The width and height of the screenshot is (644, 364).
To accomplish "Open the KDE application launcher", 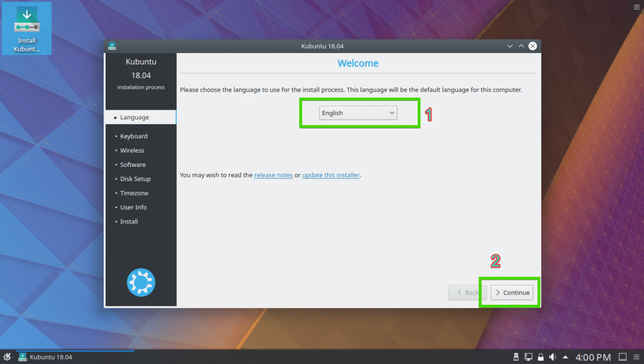I will [7, 357].
